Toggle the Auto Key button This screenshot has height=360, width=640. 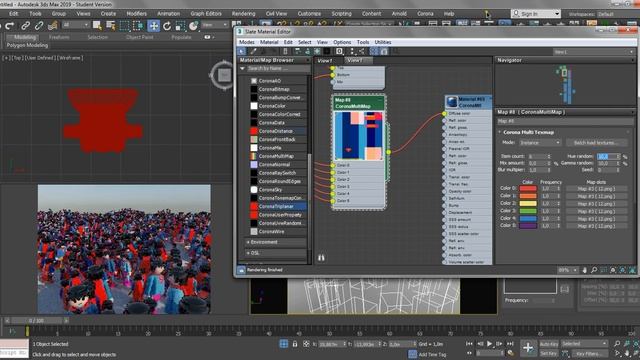549,344
